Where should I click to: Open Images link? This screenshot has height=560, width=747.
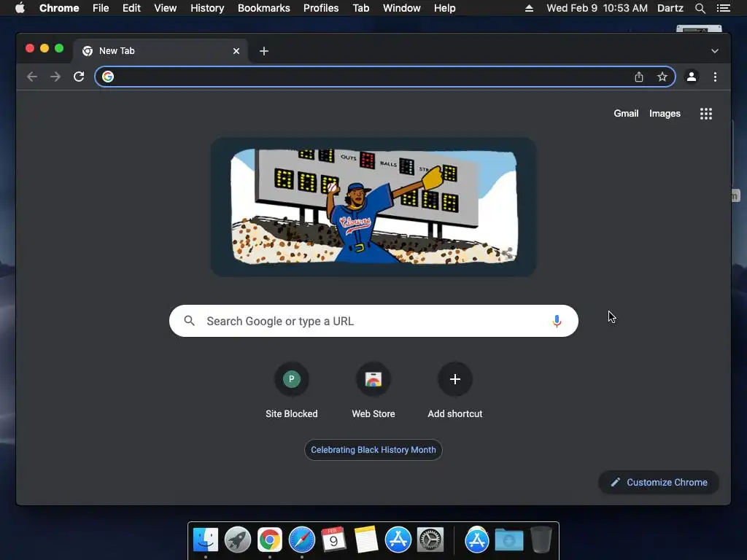pos(665,113)
